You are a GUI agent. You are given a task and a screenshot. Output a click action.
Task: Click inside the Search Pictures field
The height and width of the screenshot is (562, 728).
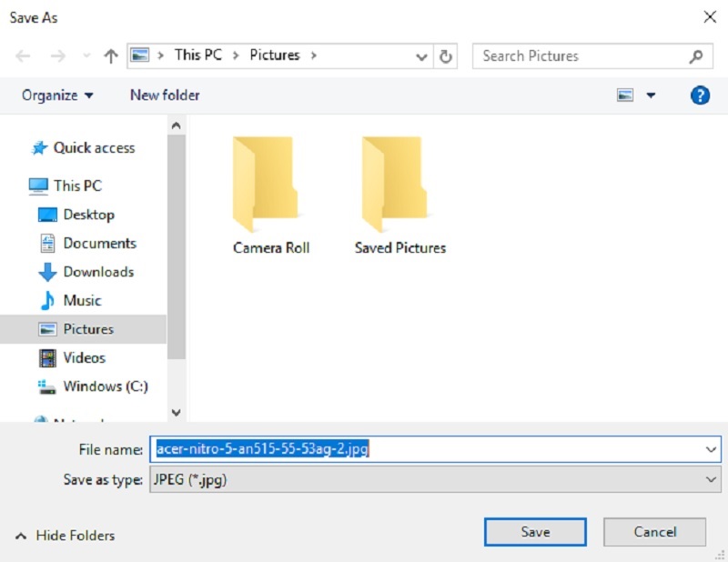[x=578, y=56]
